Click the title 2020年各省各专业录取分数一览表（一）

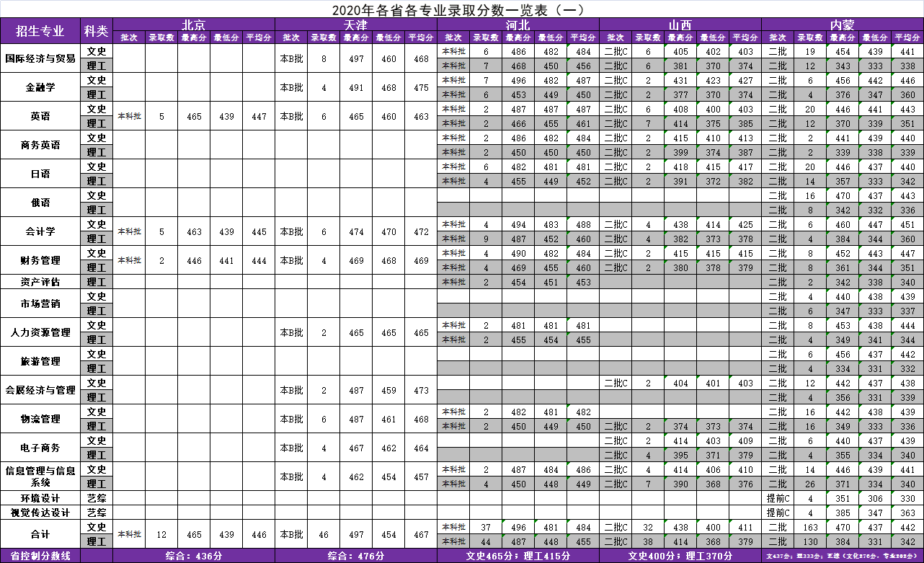tap(458, 10)
